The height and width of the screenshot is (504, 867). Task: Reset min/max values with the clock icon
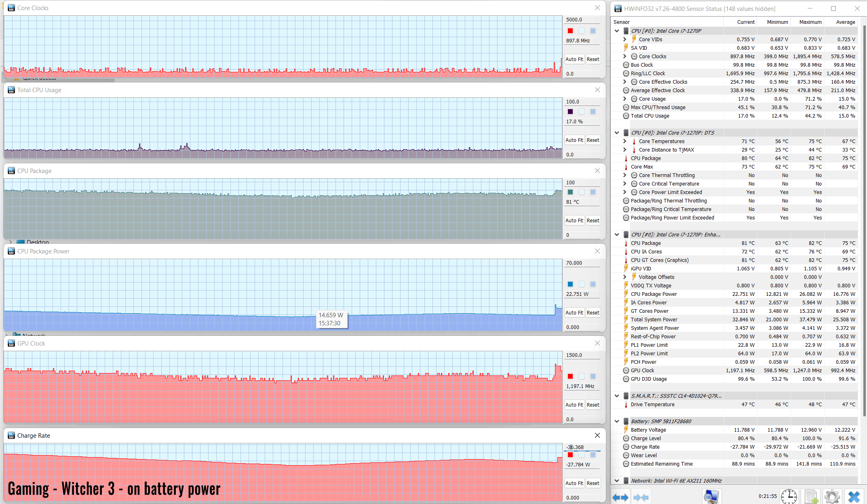(x=789, y=496)
